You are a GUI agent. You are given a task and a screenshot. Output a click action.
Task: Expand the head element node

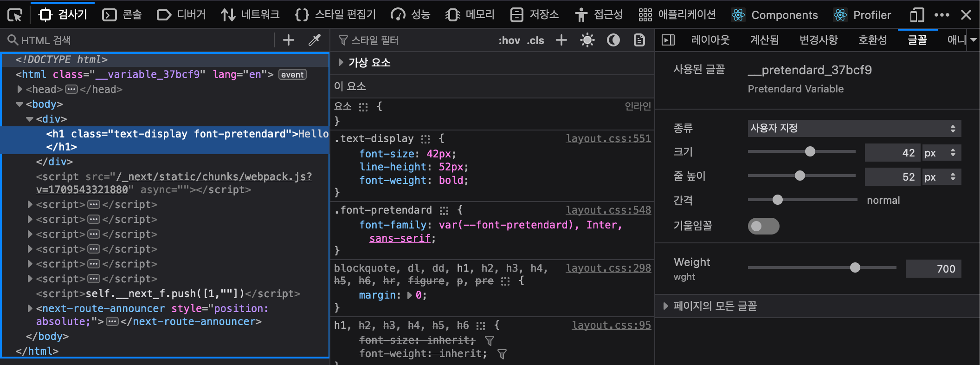(x=19, y=89)
